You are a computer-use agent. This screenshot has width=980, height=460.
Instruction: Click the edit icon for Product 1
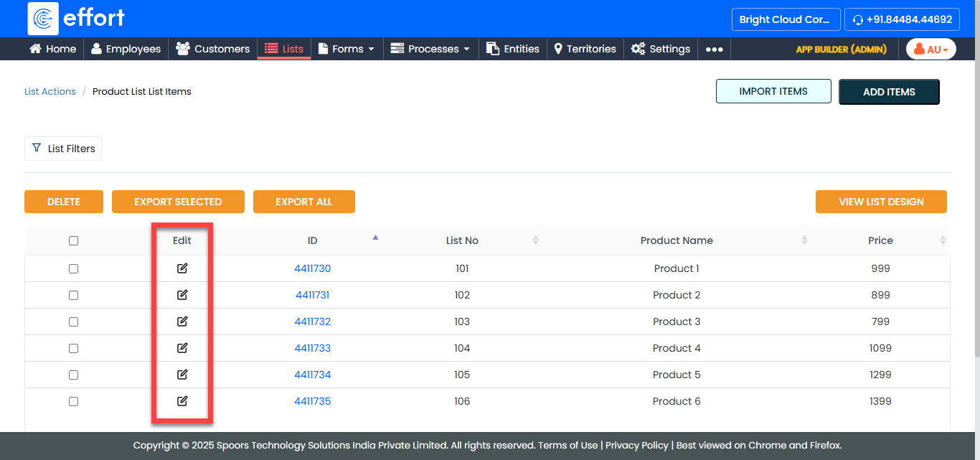[182, 268]
